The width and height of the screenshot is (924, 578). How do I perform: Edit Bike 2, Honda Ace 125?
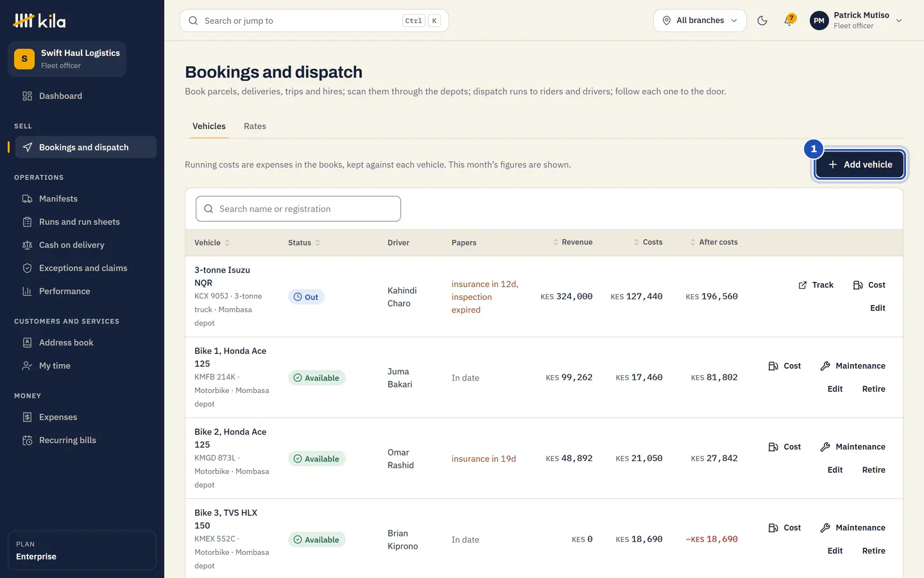tap(835, 470)
